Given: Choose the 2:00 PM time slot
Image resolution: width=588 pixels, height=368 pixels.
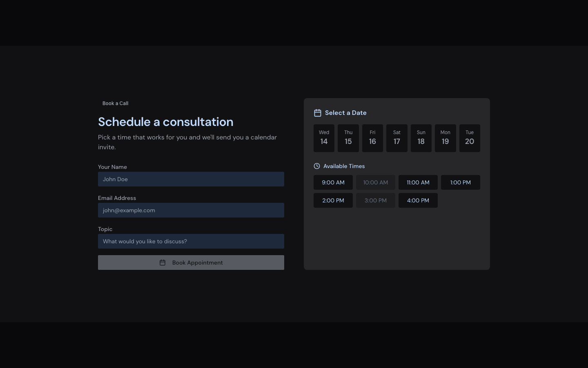Looking at the screenshot, I should coord(333,200).
